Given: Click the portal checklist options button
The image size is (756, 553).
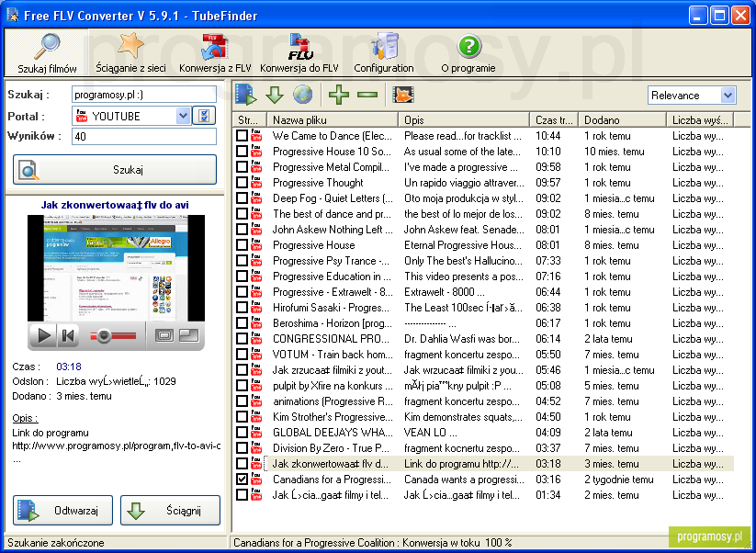Looking at the screenshot, I should pyautogui.click(x=204, y=116).
